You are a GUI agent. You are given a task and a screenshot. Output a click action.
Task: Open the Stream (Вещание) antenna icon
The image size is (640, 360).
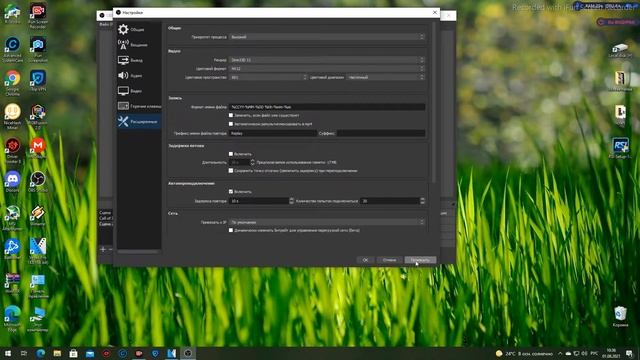123,44
